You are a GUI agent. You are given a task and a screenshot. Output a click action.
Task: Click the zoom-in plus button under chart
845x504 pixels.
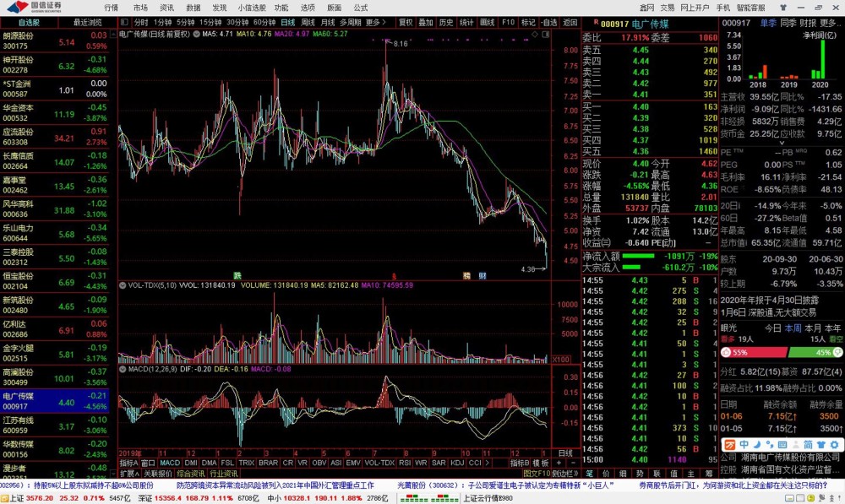pos(559,463)
